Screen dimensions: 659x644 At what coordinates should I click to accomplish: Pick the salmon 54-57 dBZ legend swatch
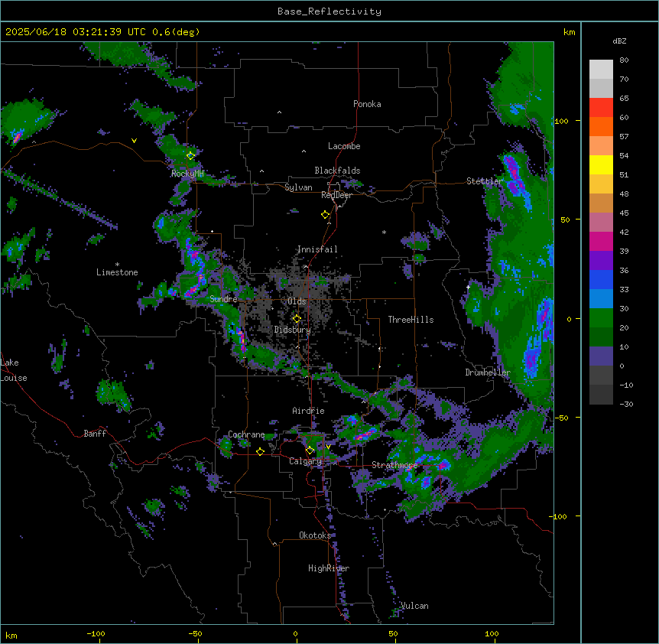pyautogui.click(x=601, y=146)
